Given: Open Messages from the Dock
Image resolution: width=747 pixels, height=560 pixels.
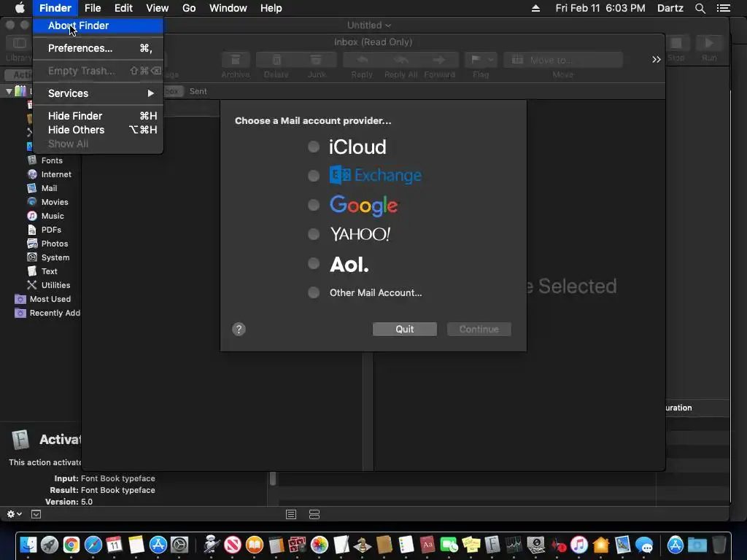Looking at the screenshot, I should coord(644,544).
